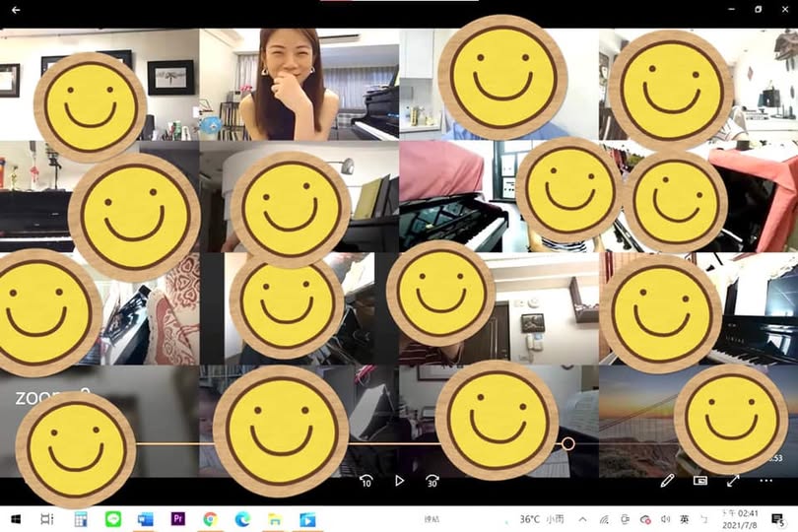Click the speaker volume icon in the tray
The height and width of the screenshot is (532, 798).
(x=666, y=519)
